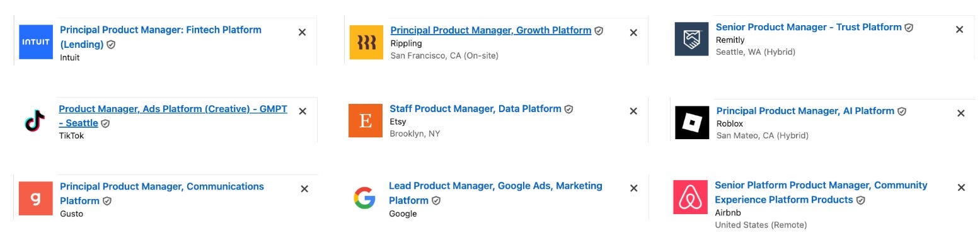
Task: Click the Rippling company logo
Action: (x=366, y=42)
